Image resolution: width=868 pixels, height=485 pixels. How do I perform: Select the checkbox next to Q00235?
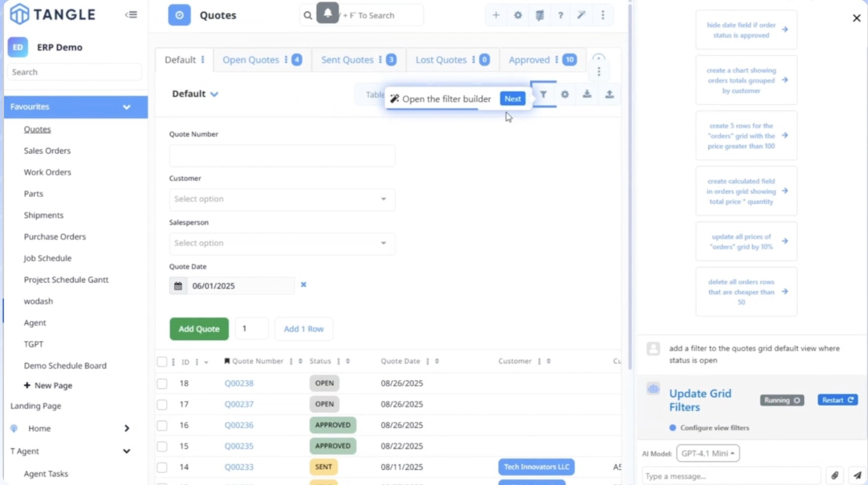tap(162, 446)
